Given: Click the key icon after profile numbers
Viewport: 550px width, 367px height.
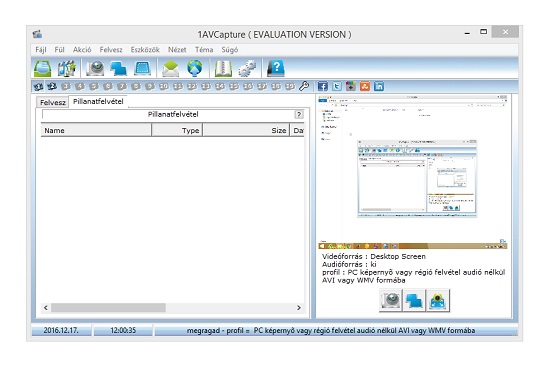Looking at the screenshot, I should coord(304,86).
